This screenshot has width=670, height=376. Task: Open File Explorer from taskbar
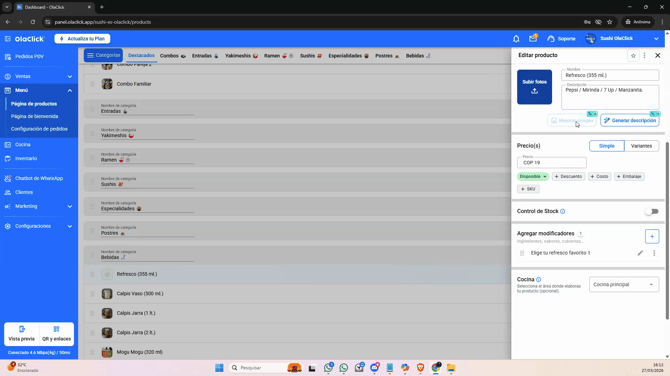(451, 368)
